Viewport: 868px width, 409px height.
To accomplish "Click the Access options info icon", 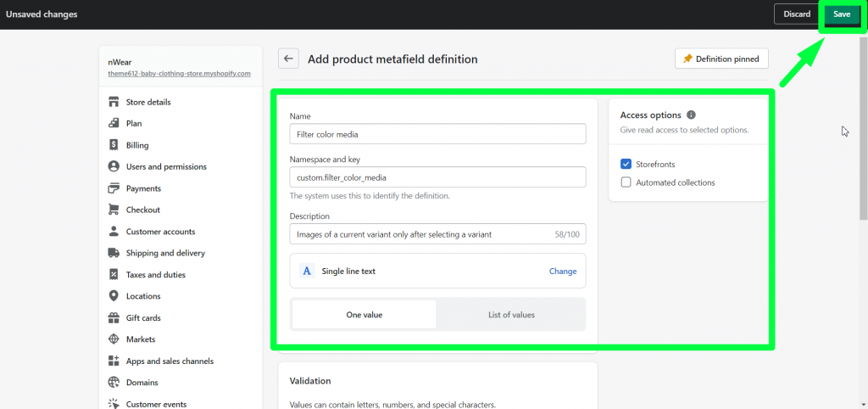I will point(691,115).
